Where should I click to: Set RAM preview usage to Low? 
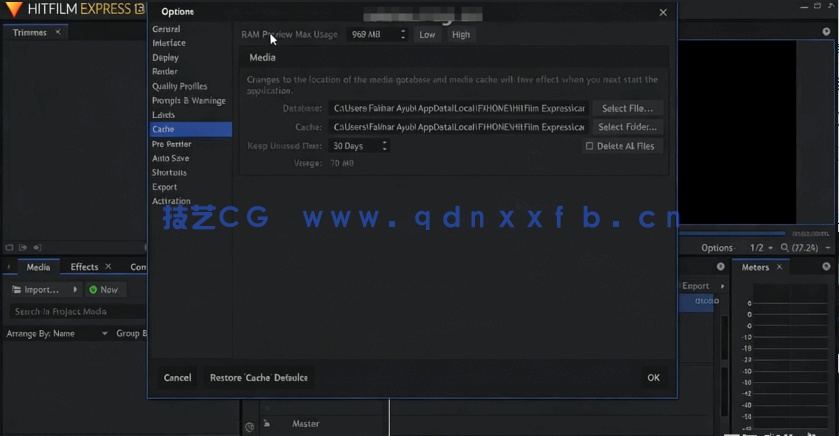click(427, 35)
